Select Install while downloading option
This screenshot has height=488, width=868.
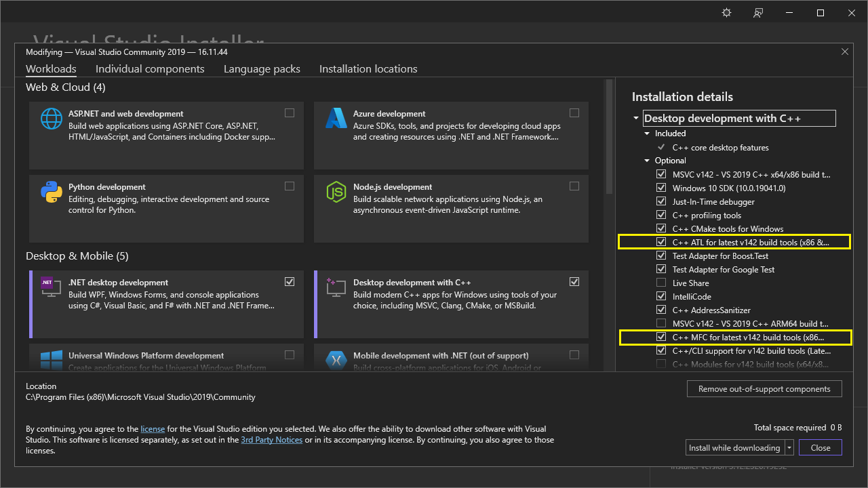coord(735,447)
